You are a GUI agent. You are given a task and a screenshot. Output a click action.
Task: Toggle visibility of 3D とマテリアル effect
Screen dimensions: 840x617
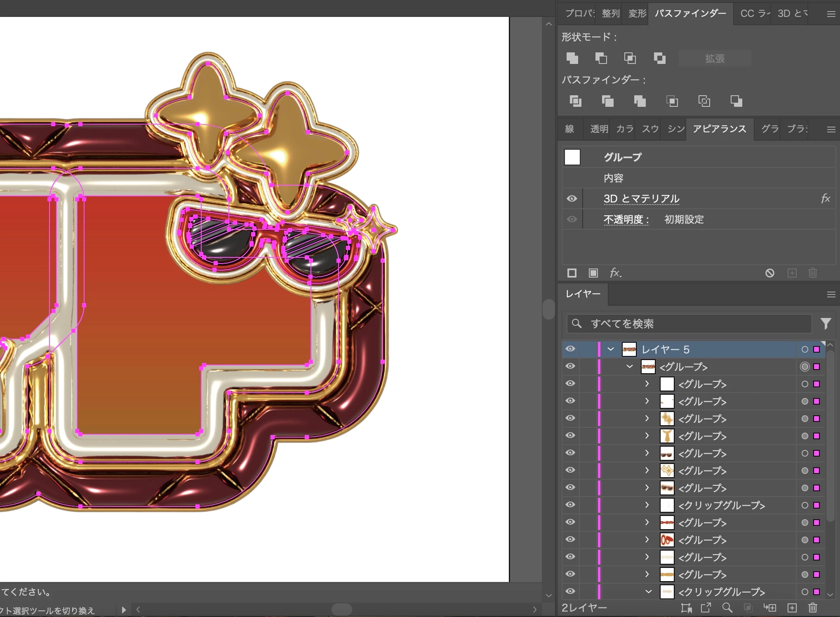tap(572, 198)
